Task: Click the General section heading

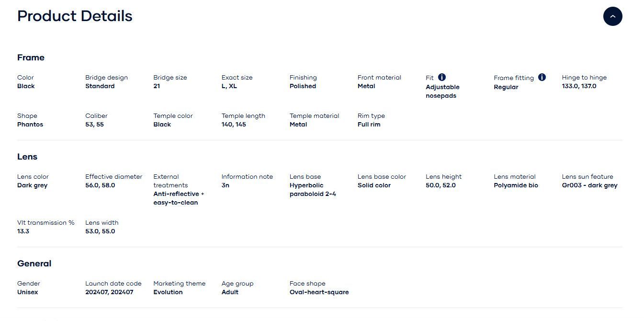Action: point(34,264)
